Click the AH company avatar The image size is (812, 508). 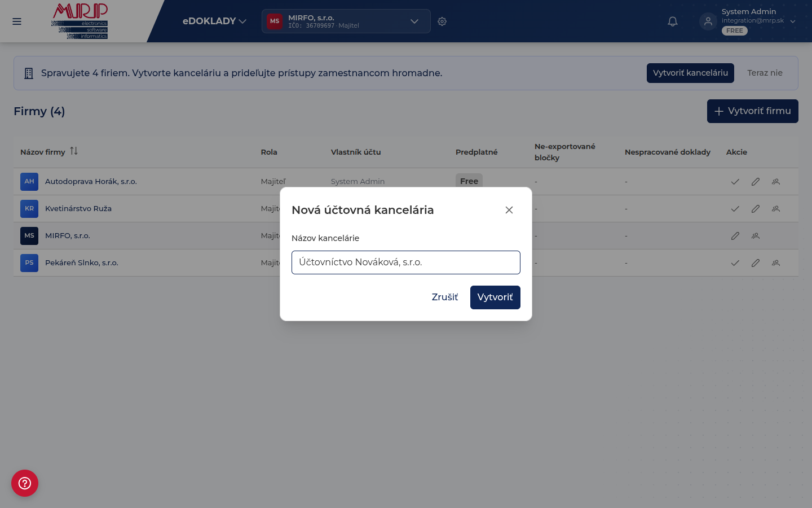(x=29, y=182)
